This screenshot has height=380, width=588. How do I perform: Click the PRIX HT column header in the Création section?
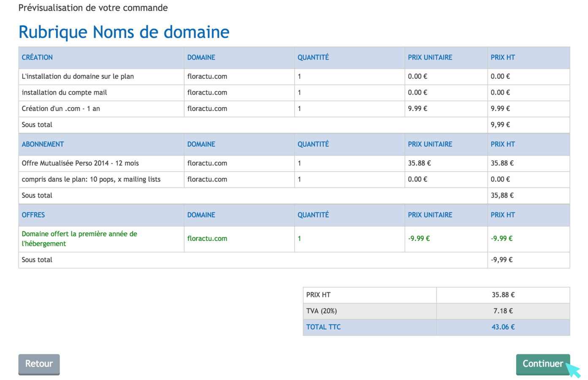click(503, 57)
